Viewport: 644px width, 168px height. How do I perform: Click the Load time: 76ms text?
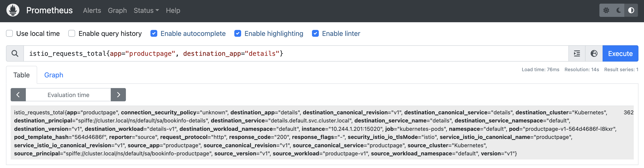[540, 70]
